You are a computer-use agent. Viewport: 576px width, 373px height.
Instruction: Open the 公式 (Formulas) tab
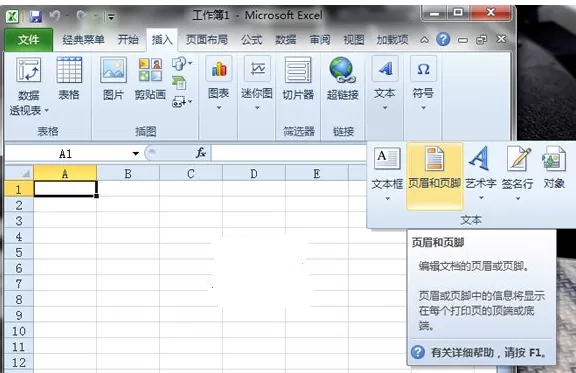(252, 40)
